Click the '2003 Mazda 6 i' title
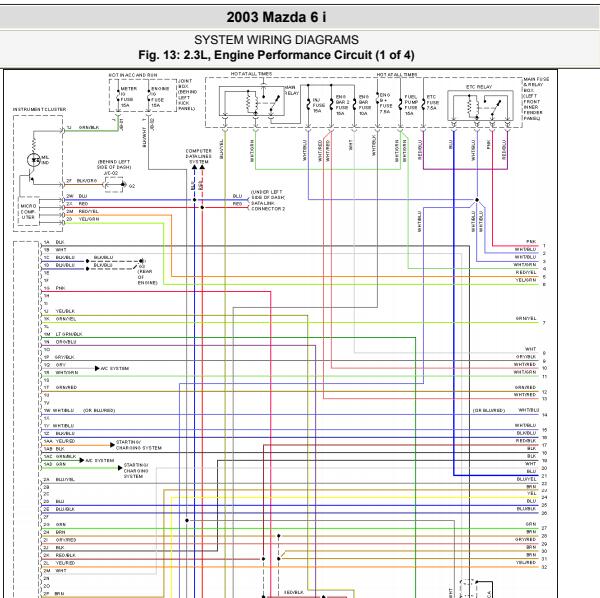The width and height of the screenshot is (600, 598). (x=276, y=17)
